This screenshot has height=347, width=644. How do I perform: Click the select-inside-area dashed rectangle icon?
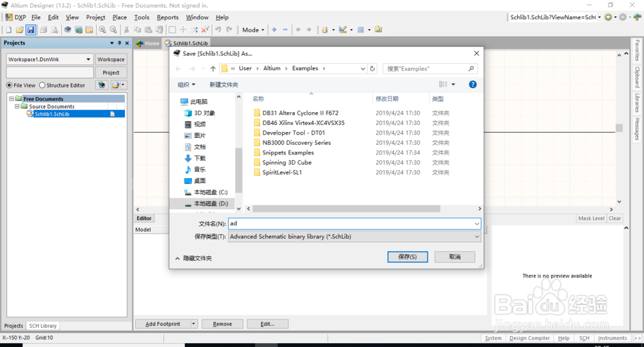[x=172, y=30]
